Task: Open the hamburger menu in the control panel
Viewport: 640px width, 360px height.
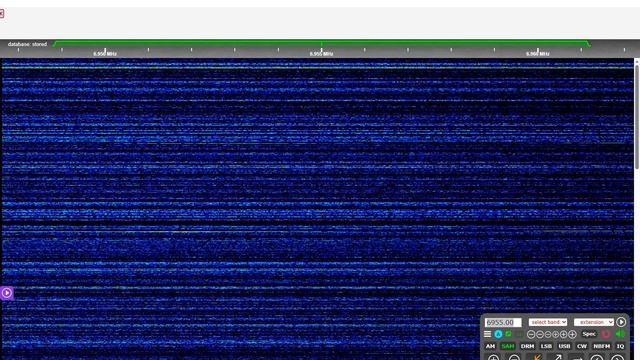Action: click(x=487, y=334)
